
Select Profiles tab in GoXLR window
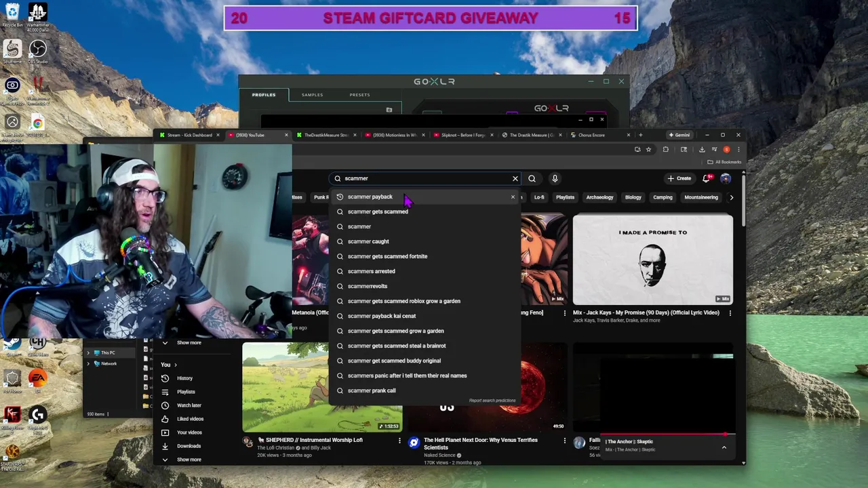(264, 95)
